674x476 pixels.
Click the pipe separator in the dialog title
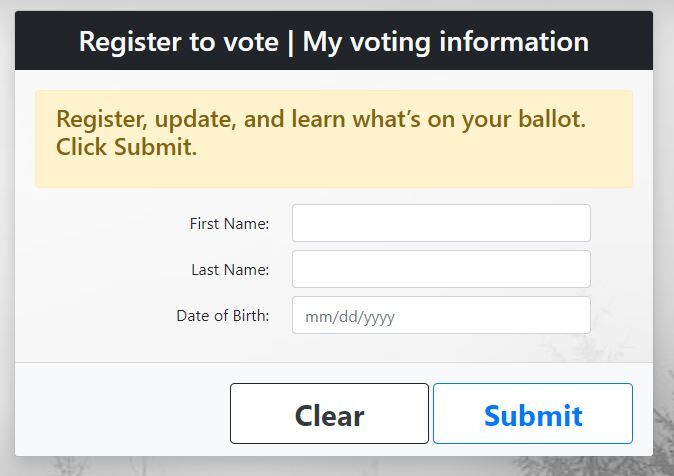point(290,42)
